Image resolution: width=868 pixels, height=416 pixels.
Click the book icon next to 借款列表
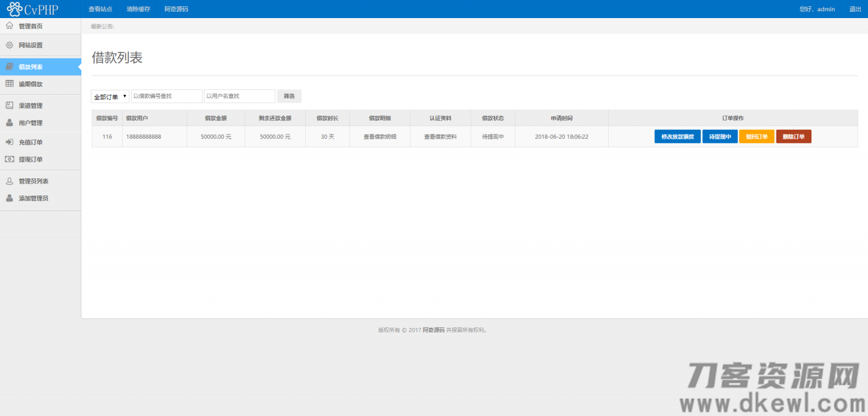(9, 67)
